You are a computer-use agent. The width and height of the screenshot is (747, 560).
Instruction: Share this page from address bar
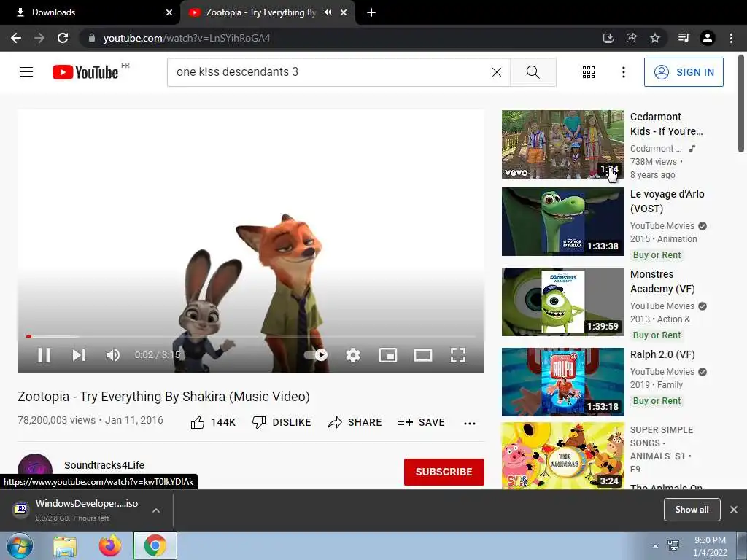[631, 38]
